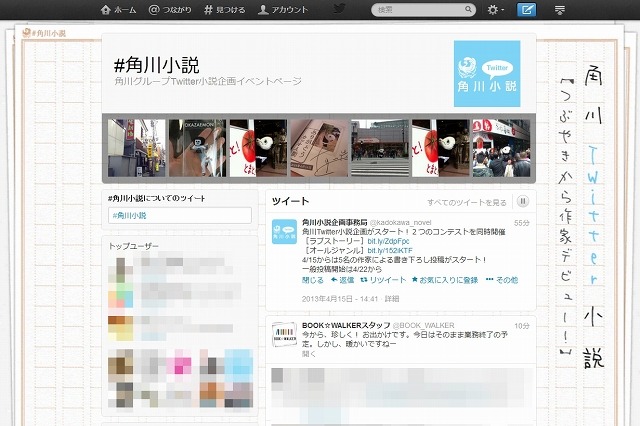
Task: Click 閉じる on kadokawa tweet
Action: point(313,280)
